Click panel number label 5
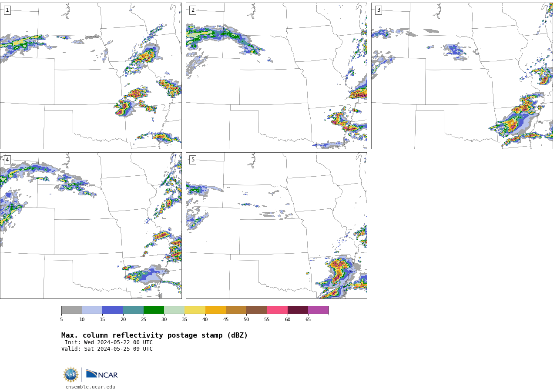The height and width of the screenshot is (392, 557). click(193, 160)
